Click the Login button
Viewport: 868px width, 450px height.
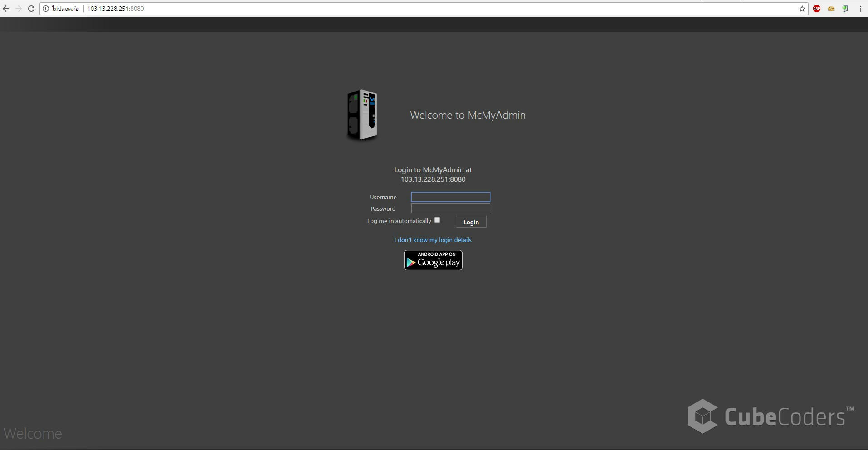(471, 222)
